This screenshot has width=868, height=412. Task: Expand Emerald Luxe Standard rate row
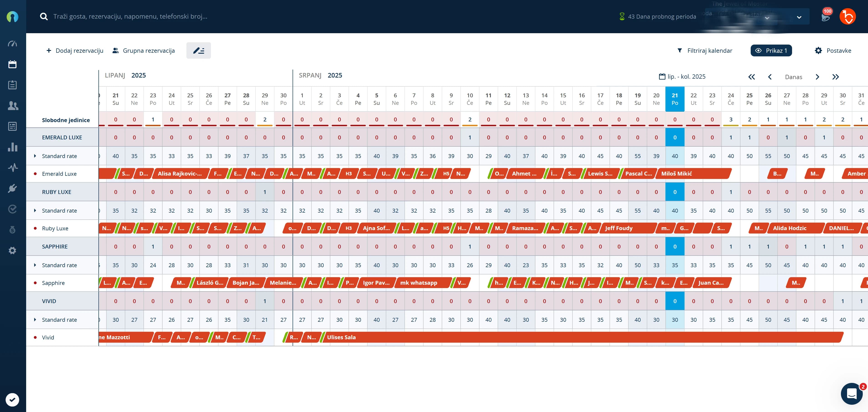[x=35, y=156]
